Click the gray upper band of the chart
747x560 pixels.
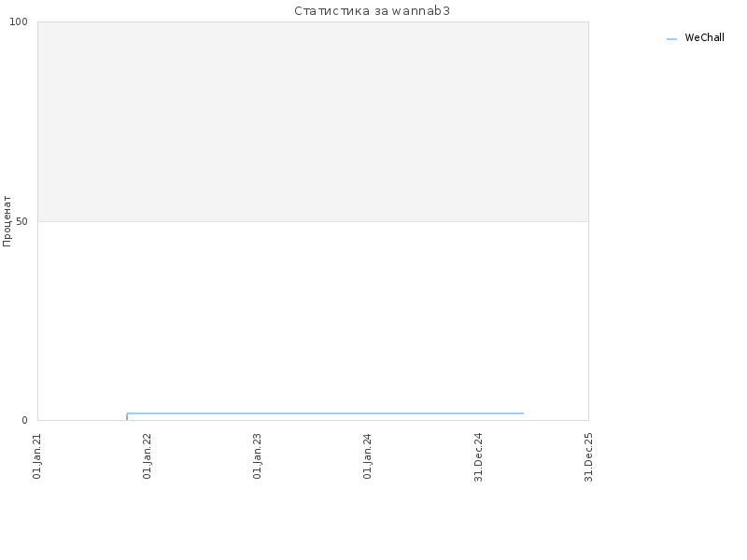[313, 121]
